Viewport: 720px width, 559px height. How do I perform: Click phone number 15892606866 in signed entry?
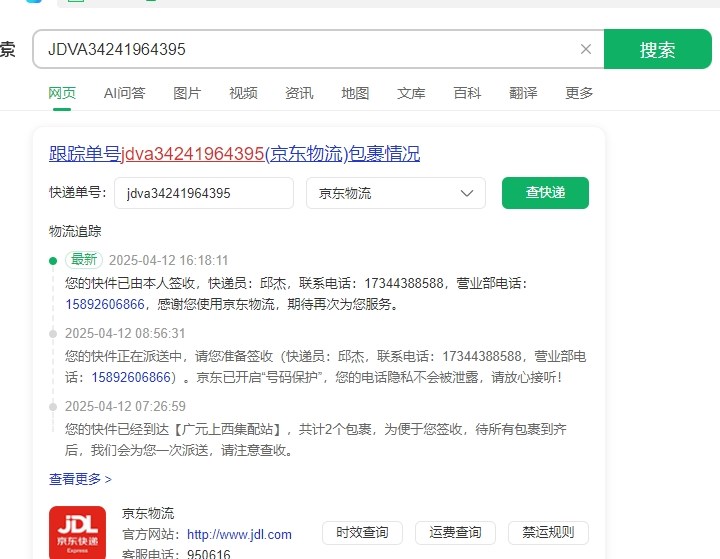[105, 304]
